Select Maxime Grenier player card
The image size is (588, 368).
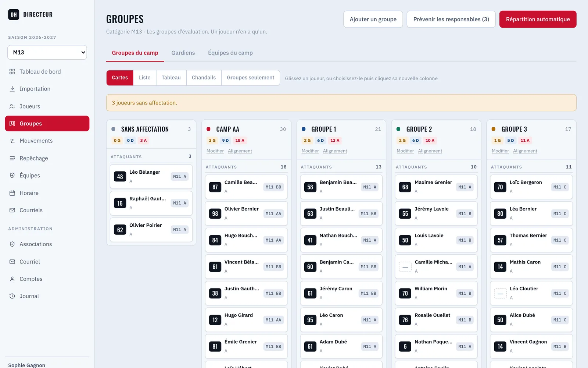(436, 187)
